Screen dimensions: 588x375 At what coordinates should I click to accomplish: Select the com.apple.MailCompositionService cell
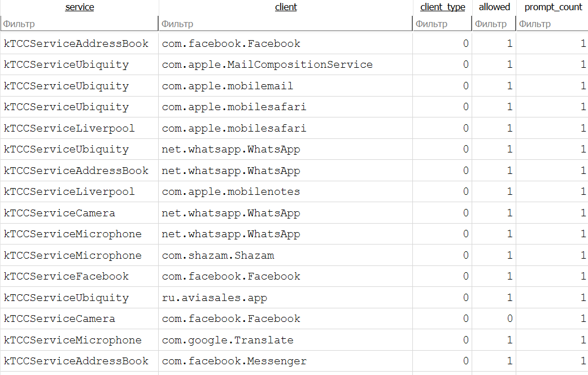267,64
